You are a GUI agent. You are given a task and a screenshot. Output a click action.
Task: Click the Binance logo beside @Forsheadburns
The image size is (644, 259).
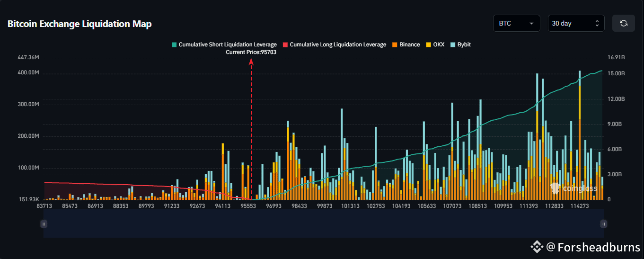click(536, 247)
